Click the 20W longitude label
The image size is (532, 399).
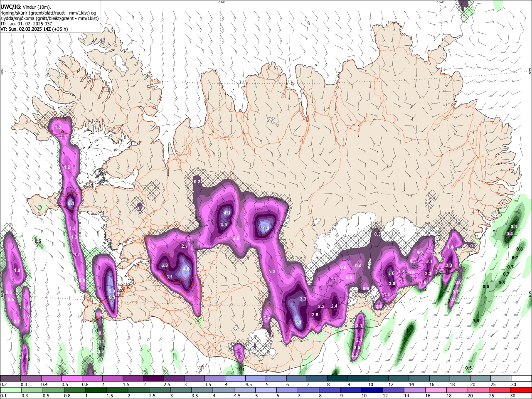tap(221, 2)
